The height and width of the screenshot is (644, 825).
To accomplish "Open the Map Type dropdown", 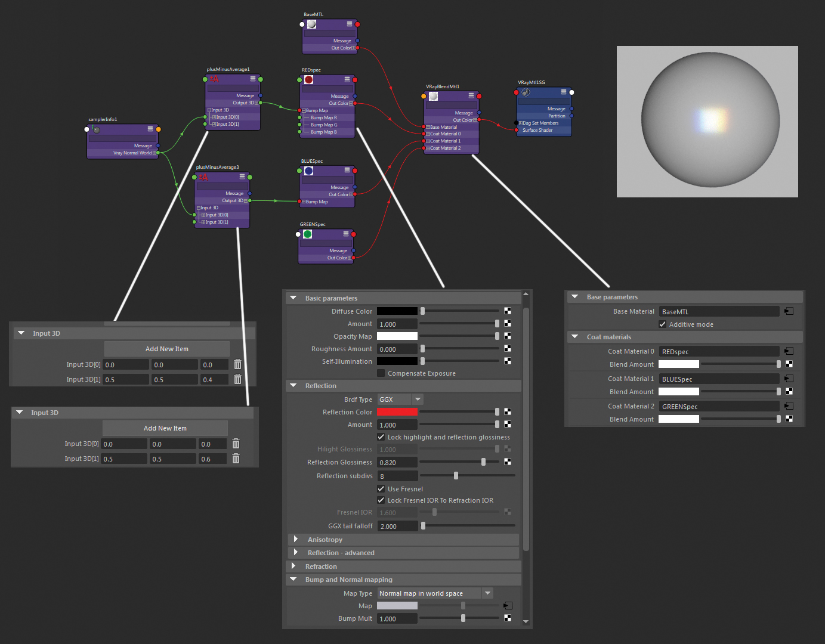I will pyautogui.click(x=487, y=593).
